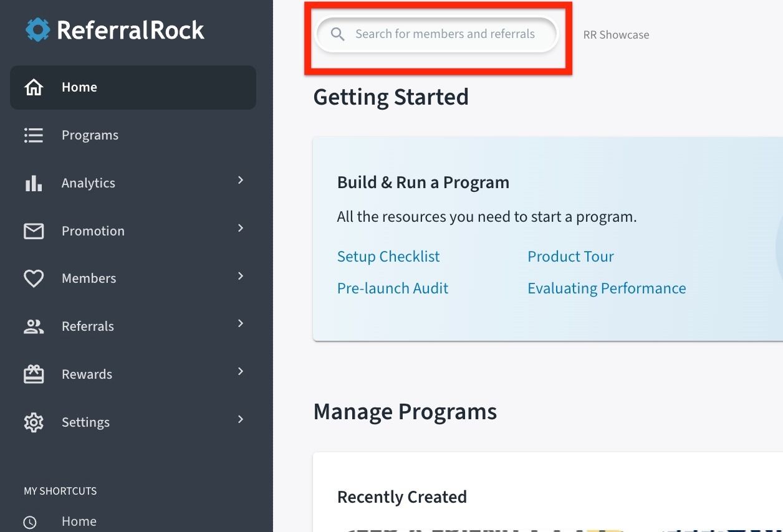
Task: Click the ReferralRock gear logo icon
Action: (x=37, y=30)
